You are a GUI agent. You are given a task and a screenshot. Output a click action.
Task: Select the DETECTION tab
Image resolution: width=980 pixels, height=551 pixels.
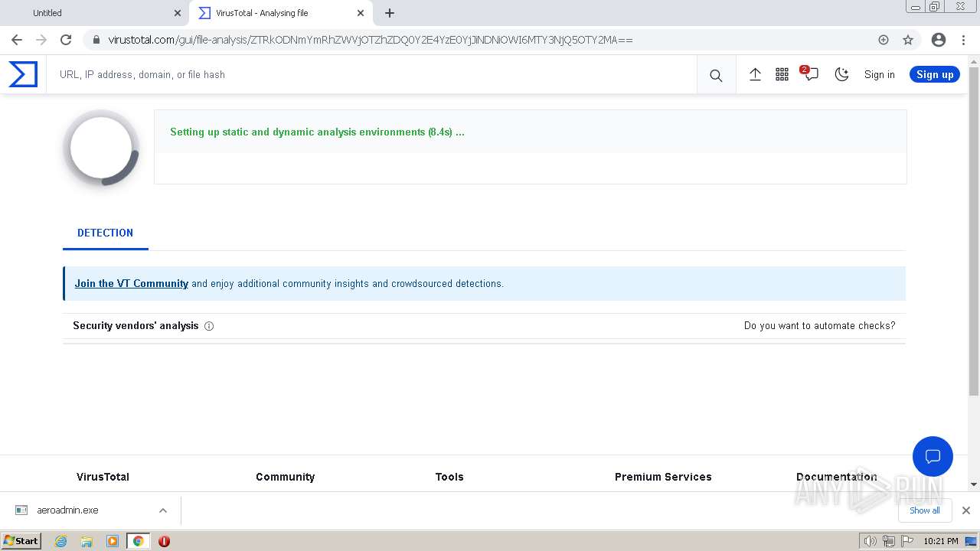105,233
